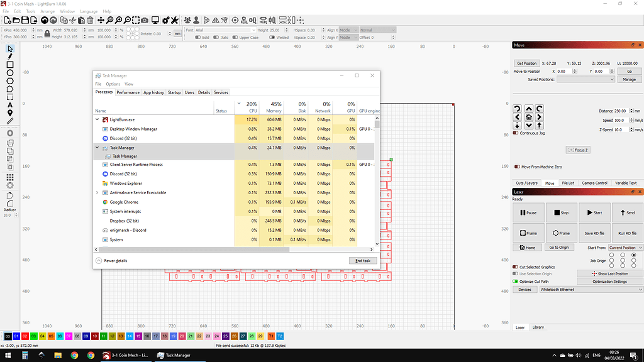Select the Draw Ellipse tool
The width and height of the screenshot is (644, 362).
point(10,73)
